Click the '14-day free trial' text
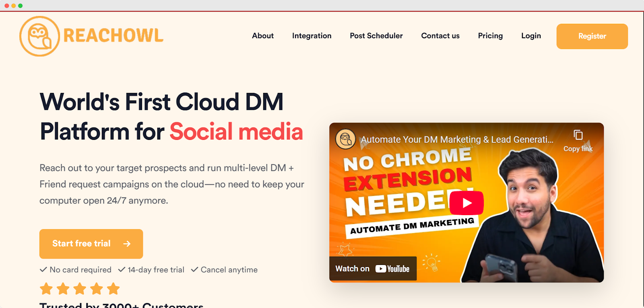644x308 pixels. tap(156, 270)
